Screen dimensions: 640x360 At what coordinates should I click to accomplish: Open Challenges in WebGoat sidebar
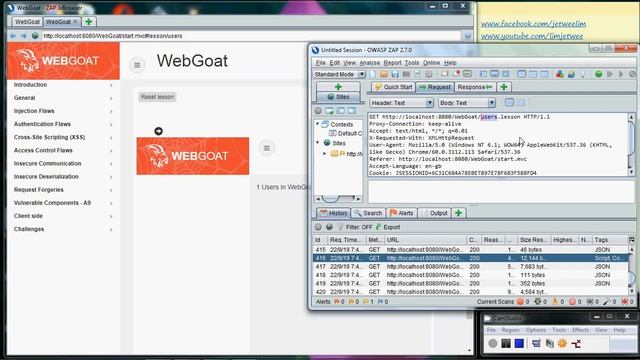click(x=63, y=229)
